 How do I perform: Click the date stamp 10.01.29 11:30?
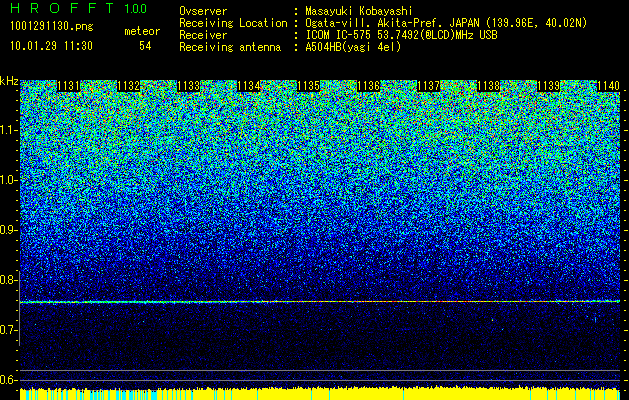pyautogui.click(x=51, y=46)
